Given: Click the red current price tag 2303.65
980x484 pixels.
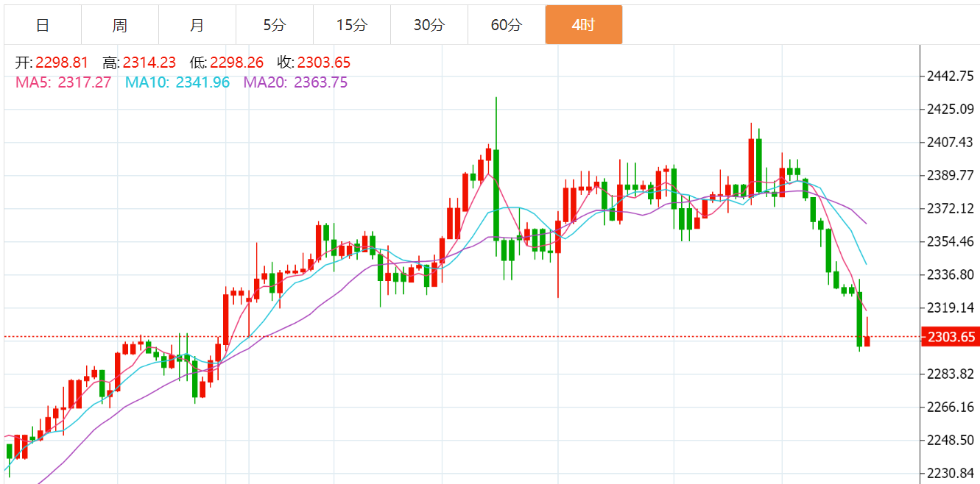Looking at the screenshot, I should 951,337.
